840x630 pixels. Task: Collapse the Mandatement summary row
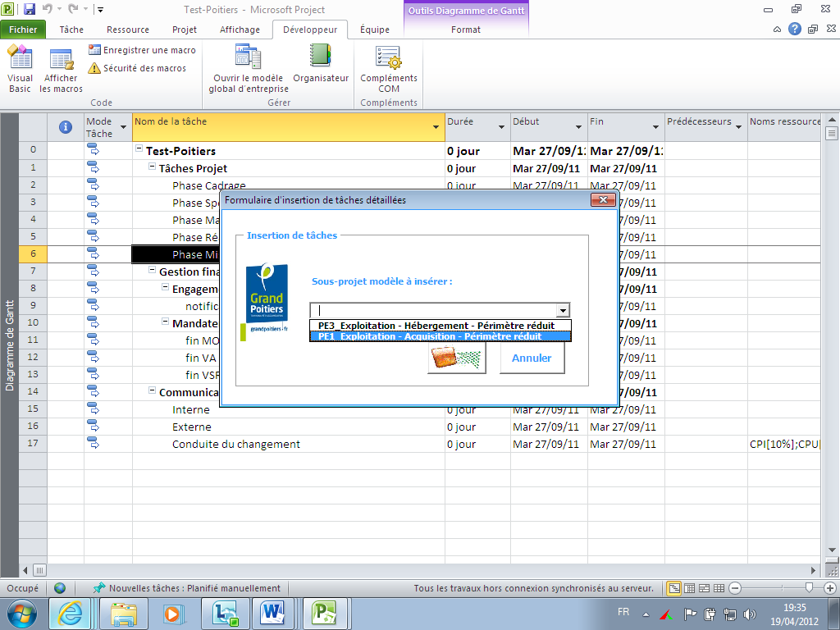165,322
